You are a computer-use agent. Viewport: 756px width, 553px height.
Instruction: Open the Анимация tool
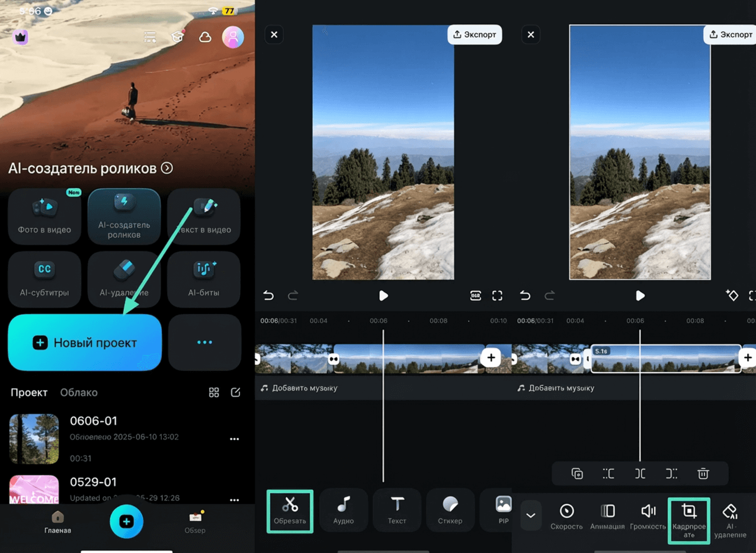coord(607,516)
